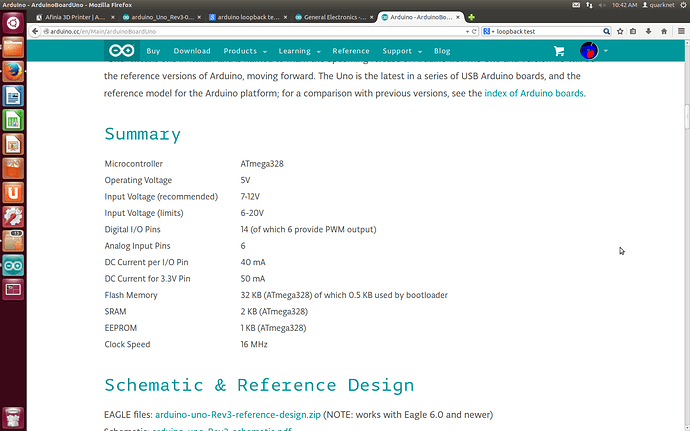Screen dimensions: 690x431
Task: Open the Firefox hamburger menu
Action: click(x=681, y=31)
